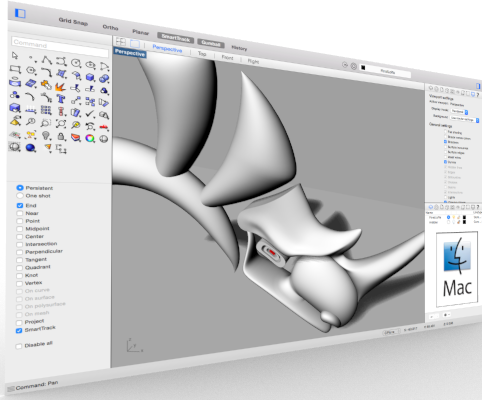Tick the Disable all checkbox
This screenshot has height=400, width=485.
click(19, 346)
